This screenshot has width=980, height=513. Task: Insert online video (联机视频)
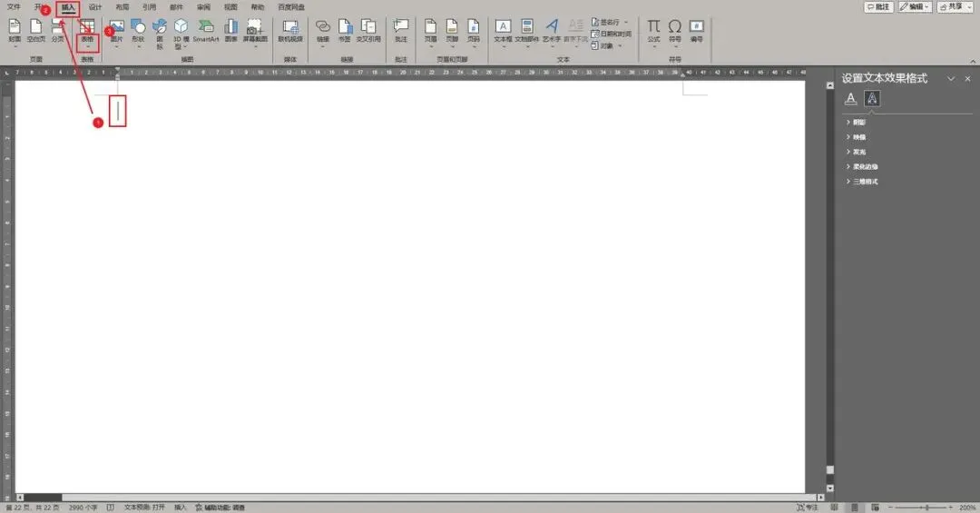pos(290,31)
